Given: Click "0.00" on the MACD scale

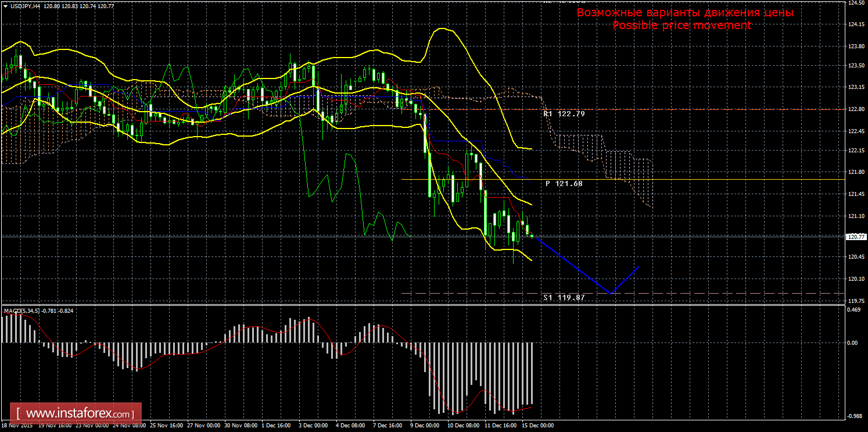Looking at the screenshot, I should point(853,342).
